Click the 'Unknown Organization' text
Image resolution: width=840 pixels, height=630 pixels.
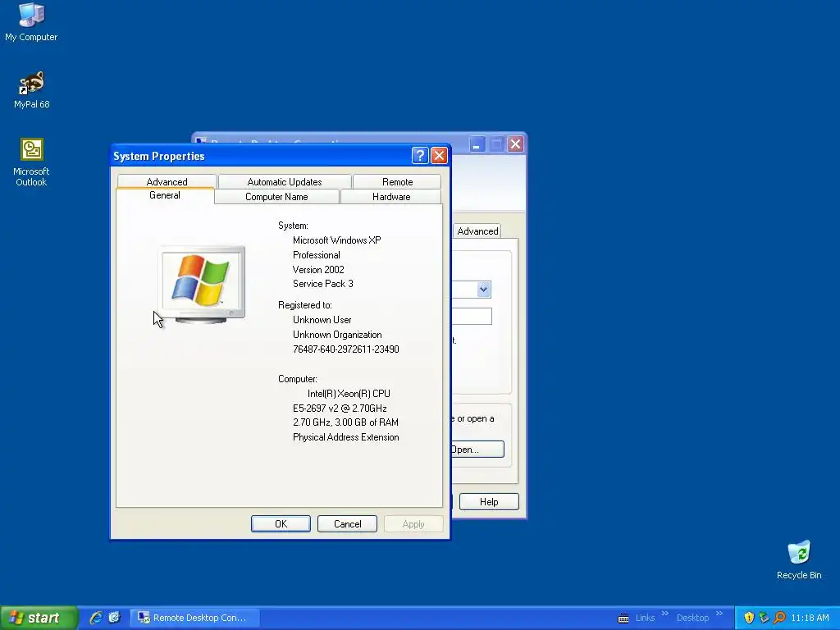click(x=337, y=335)
